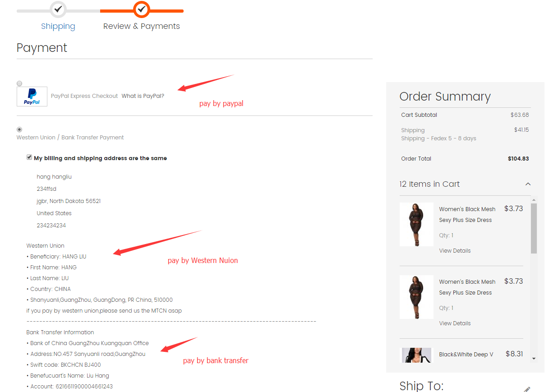This screenshot has width=549, height=392.
Task: Click the PayPal logo image
Action: 32,97
